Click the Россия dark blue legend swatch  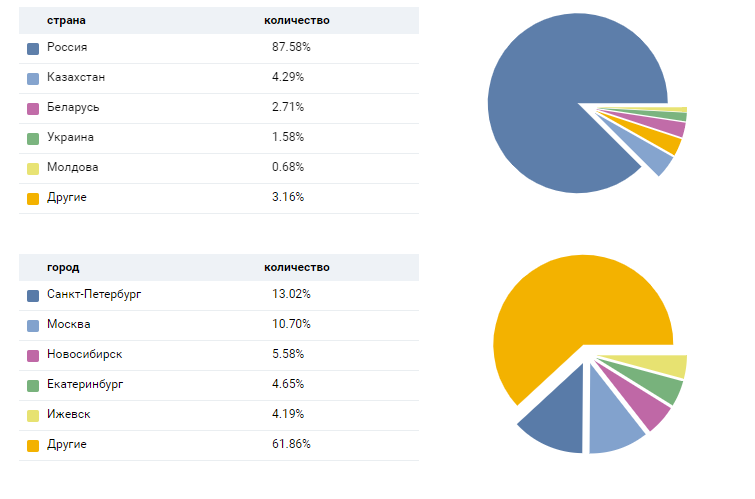point(33,48)
